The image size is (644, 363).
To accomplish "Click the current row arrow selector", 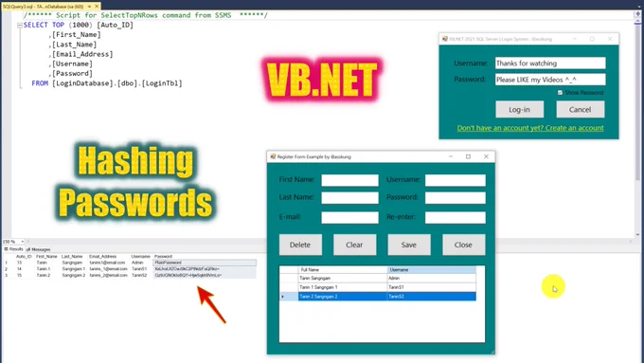I will 289,297.
